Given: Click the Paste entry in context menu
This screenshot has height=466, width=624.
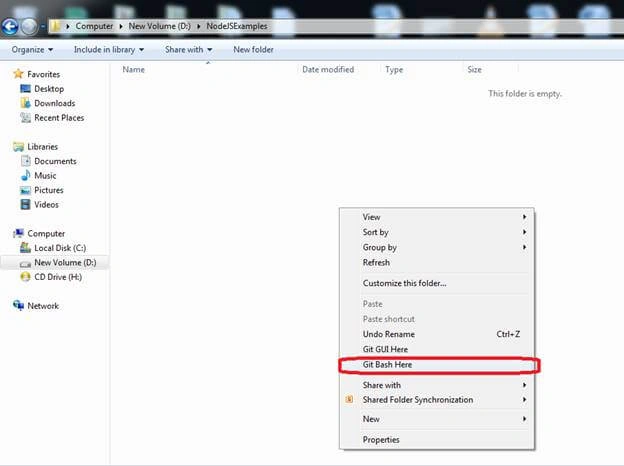Looking at the screenshot, I should pos(437,304).
